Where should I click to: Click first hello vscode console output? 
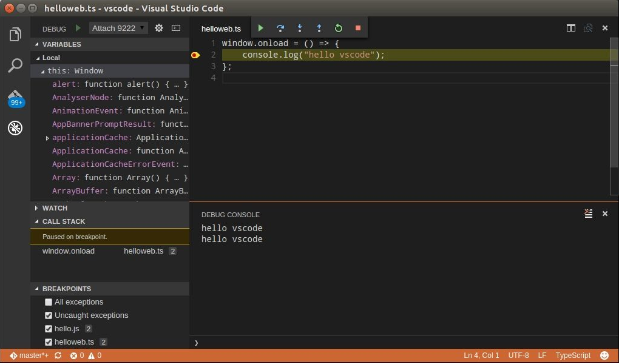coord(232,228)
